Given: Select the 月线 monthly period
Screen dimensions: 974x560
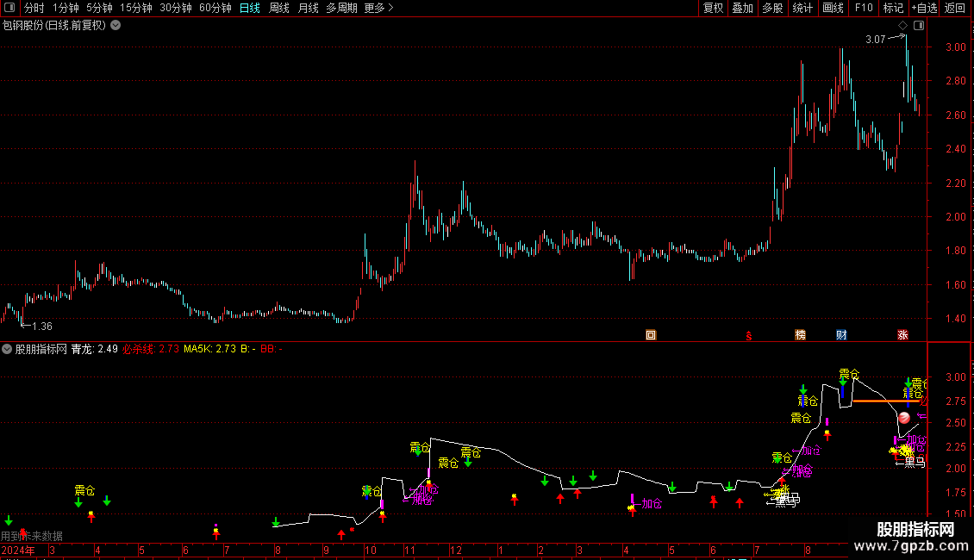Looking at the screenshot, I should tap(308, 8).
